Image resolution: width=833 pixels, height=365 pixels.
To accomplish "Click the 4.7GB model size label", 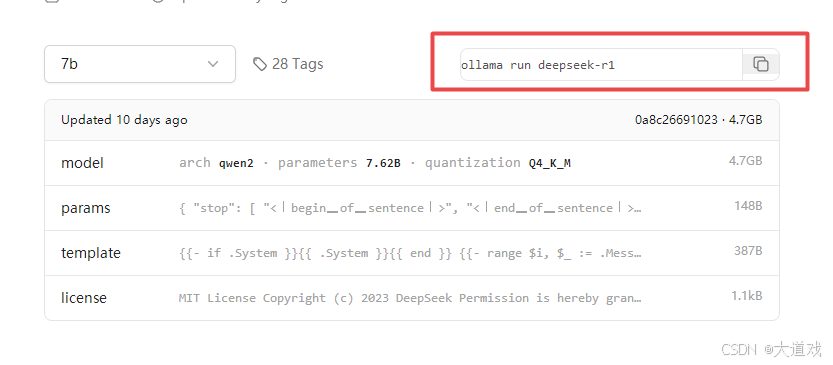I will (x=745, y=160).
